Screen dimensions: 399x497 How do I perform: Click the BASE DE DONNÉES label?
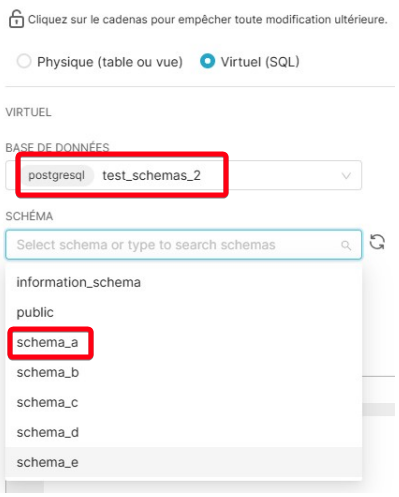(57, 147)
